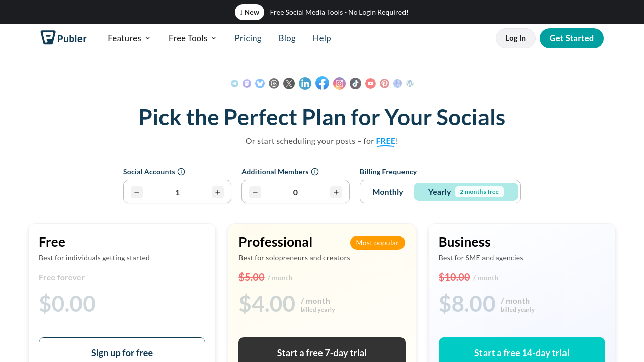Screen dimensions: 644x362
Task: Click the Log In button
Action: click(x=515, y=38)
